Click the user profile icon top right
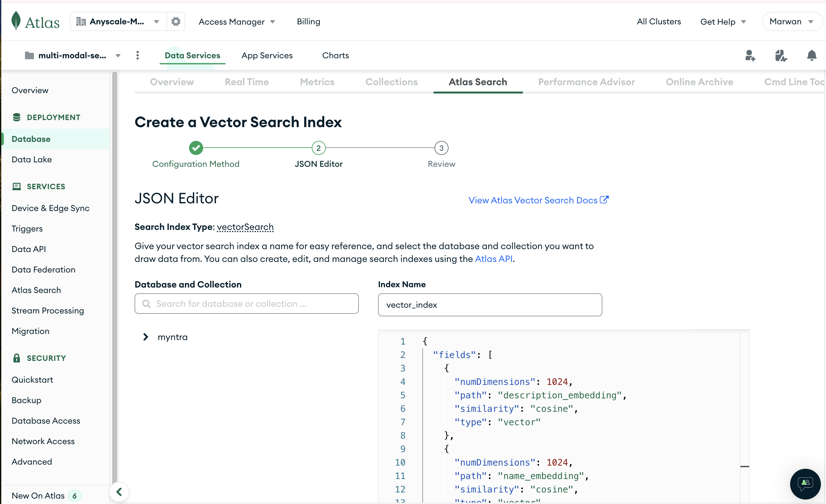 (791, 21)
